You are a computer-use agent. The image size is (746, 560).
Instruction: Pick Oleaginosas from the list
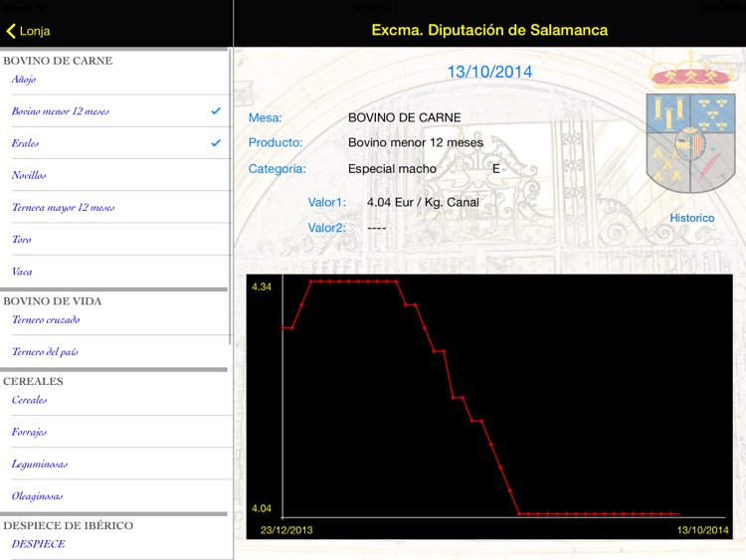pyautogui.click(x=116, y=495)
